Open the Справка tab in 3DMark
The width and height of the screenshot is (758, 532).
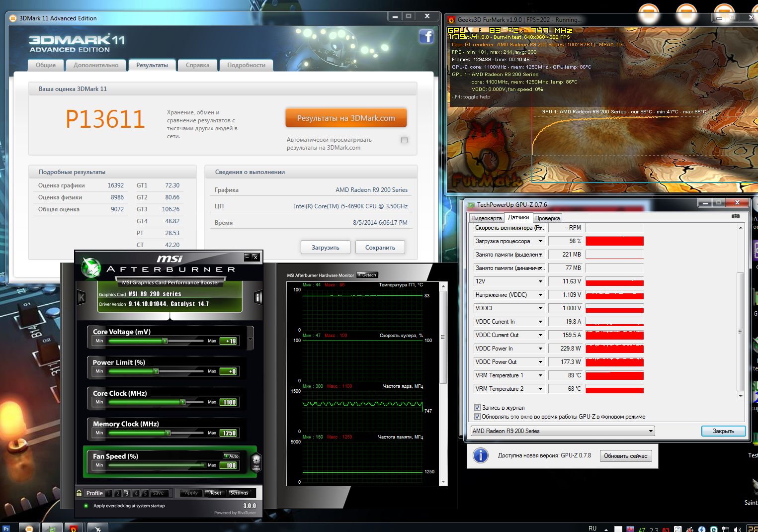tap(197, 65)
